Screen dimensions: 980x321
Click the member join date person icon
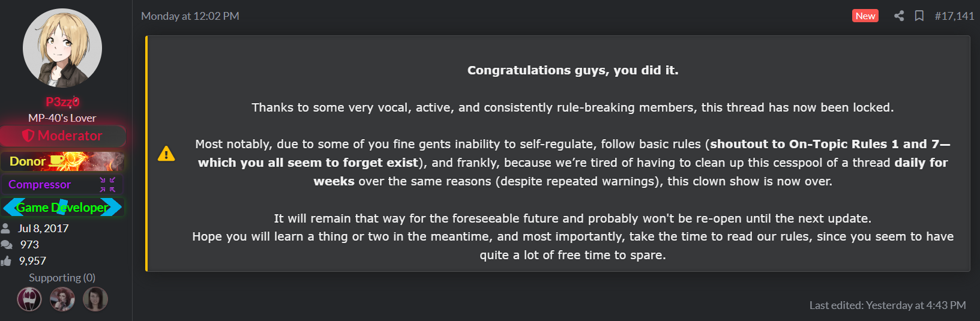(x=5, y=229)
